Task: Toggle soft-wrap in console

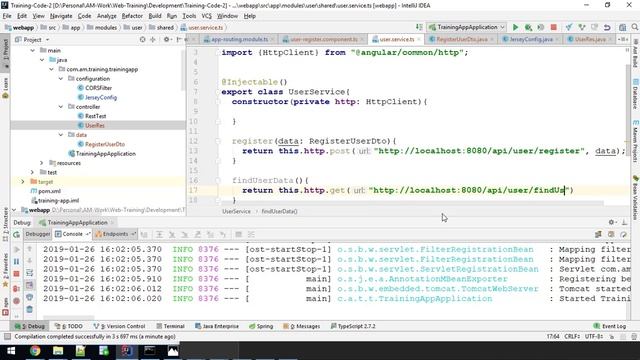Action: click(30, 273)
